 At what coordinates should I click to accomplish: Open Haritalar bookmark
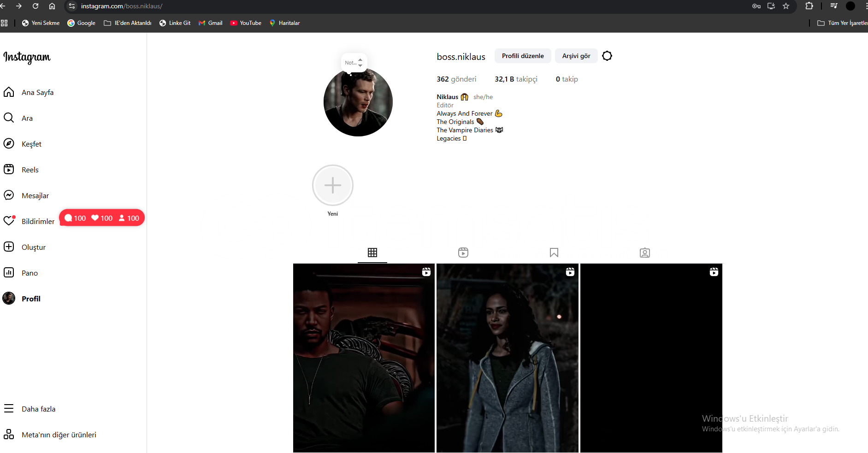tap(284, 23)
